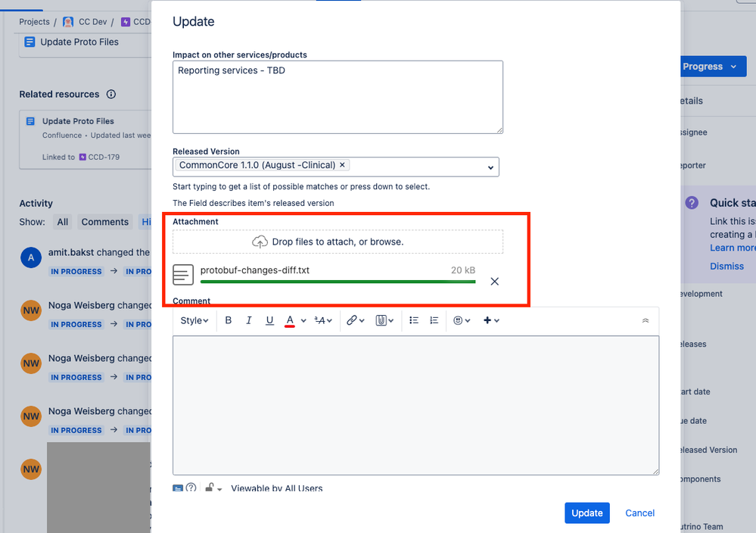The image size is (756, 533).
Task: Open the emoji picker dropdown
Action: (462, 320)
